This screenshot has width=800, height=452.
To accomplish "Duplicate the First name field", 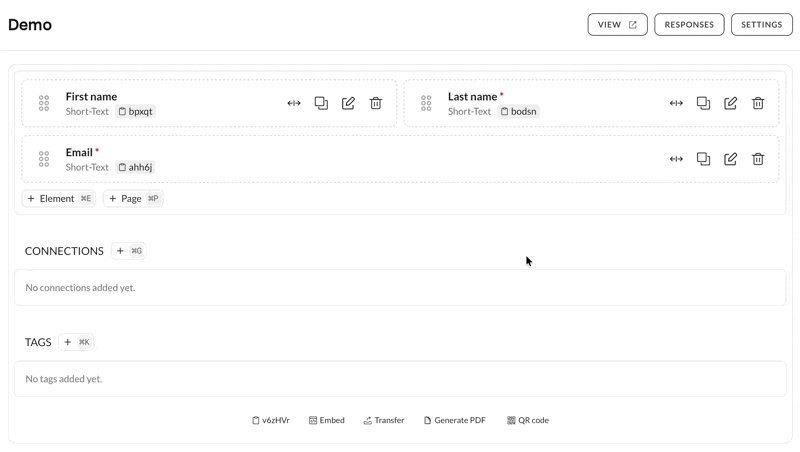I will (x=321, y=103).
